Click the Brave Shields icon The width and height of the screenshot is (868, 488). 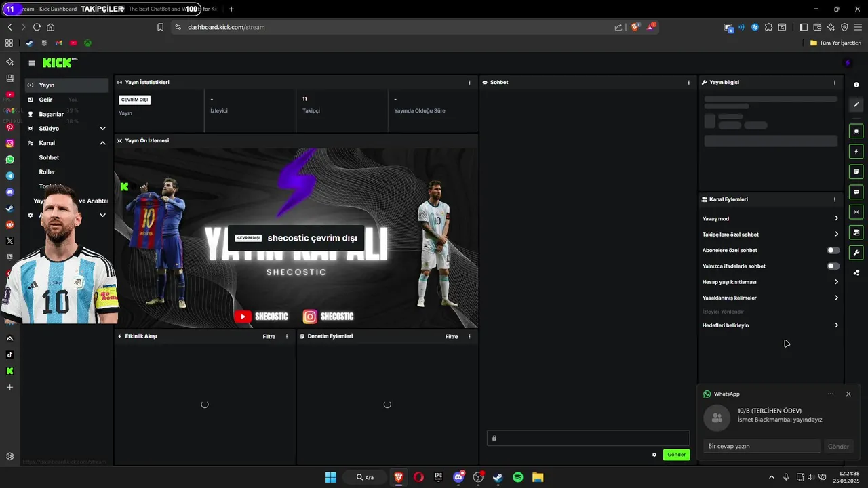(x=635, y=27)
